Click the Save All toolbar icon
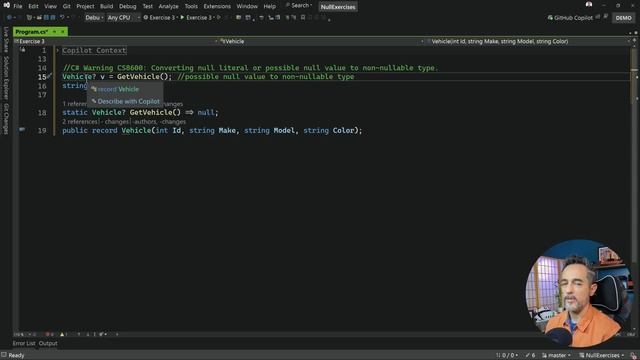Screen dimensions: 640x360 [53, 18]
